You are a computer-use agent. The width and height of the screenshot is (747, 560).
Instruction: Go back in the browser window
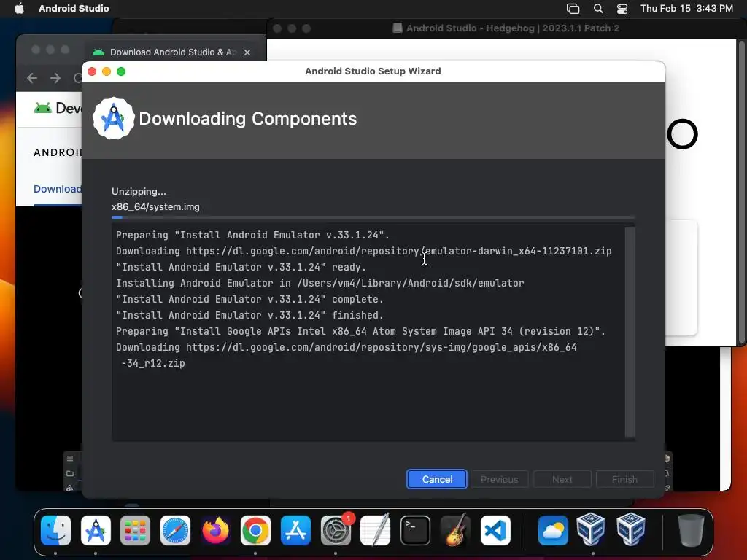(x=32, y=77)
